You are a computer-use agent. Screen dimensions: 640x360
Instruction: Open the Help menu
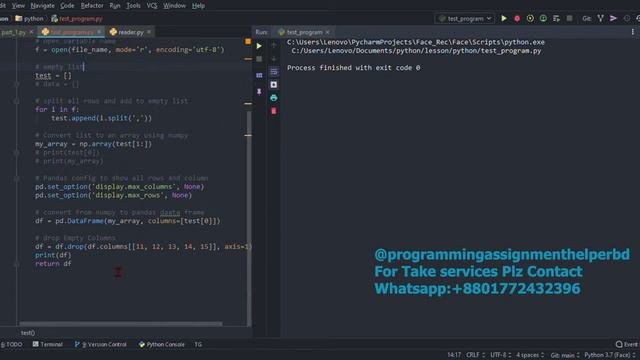pos(198,6)
